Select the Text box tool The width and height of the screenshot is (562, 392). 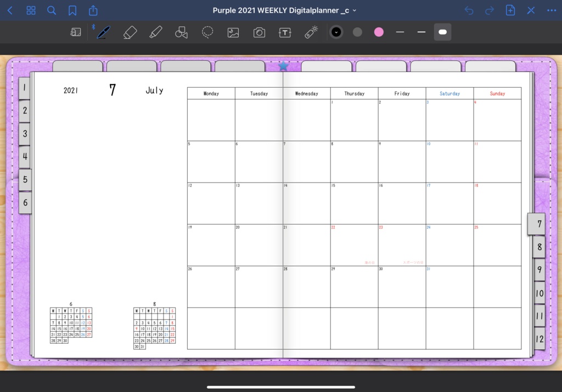point(285,32)
